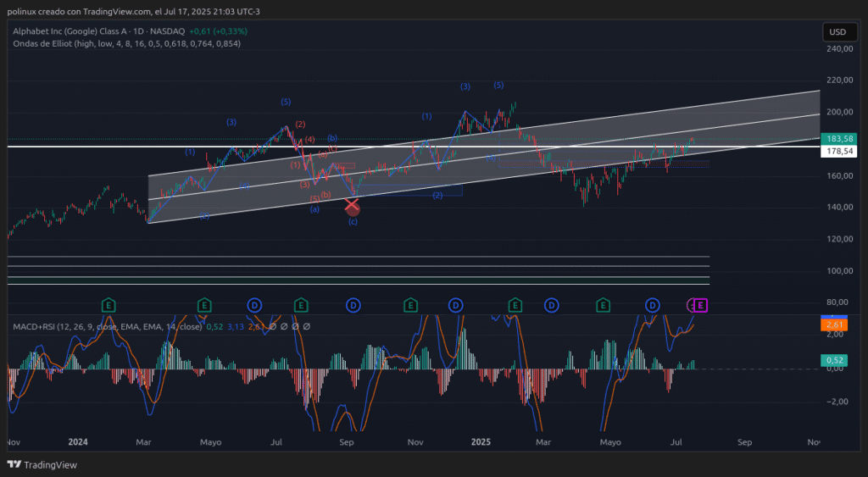Image resolution: width=868 pixels, height=477 pixels.
Task: Open the earnings E marker before Mayo 2025
Action: 603,304
